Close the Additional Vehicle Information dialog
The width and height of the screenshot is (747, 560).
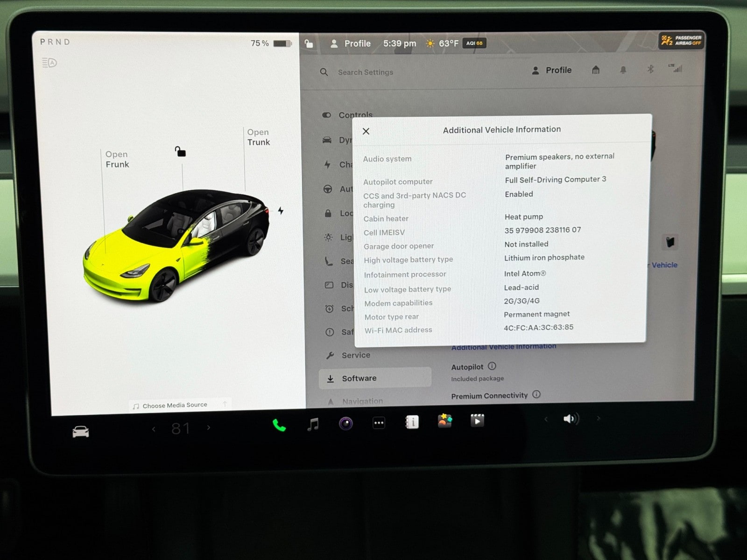coord(366,132)
